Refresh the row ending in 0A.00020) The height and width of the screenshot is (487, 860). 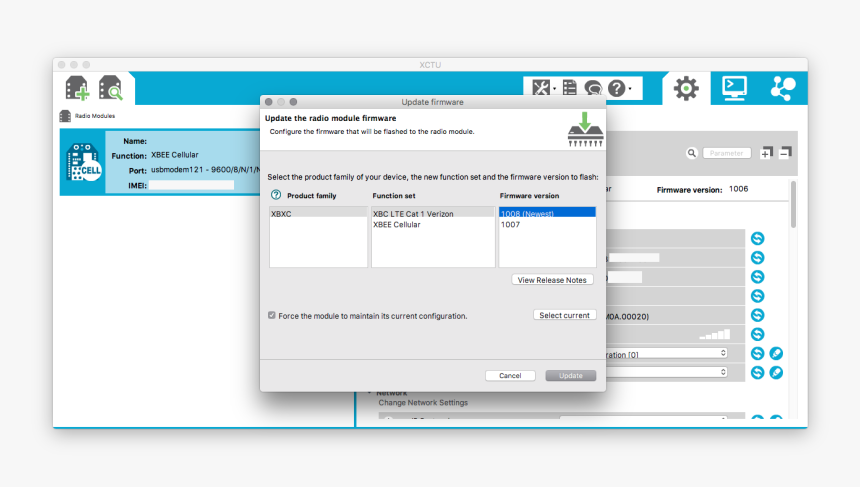click(x=757, y=315)
